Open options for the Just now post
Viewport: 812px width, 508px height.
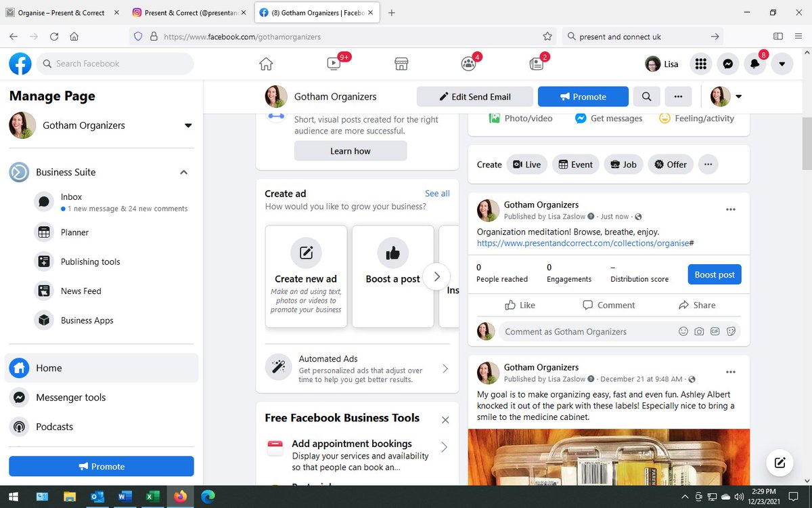730,209
